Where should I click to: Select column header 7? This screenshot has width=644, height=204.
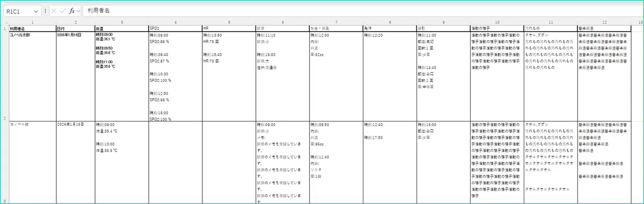pyautogui.click(x=336, y=22)
